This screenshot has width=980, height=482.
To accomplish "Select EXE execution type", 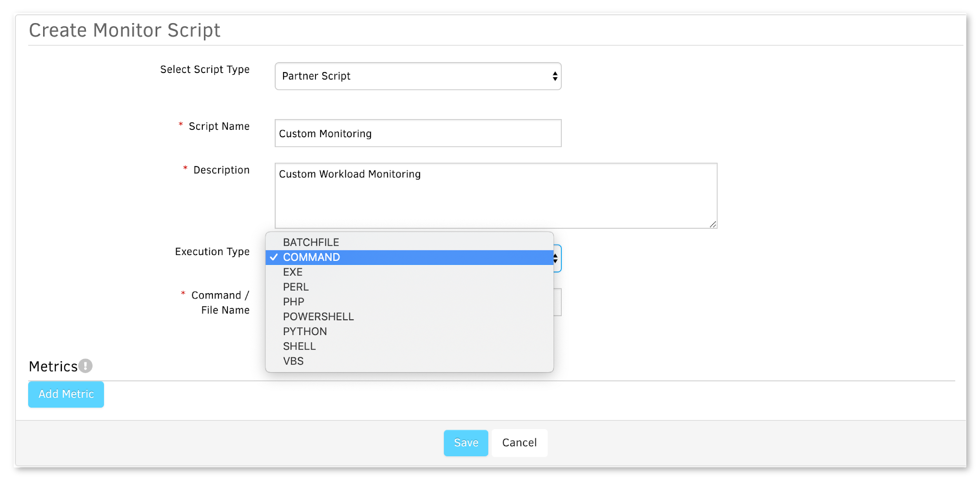I will click(409, 272).
